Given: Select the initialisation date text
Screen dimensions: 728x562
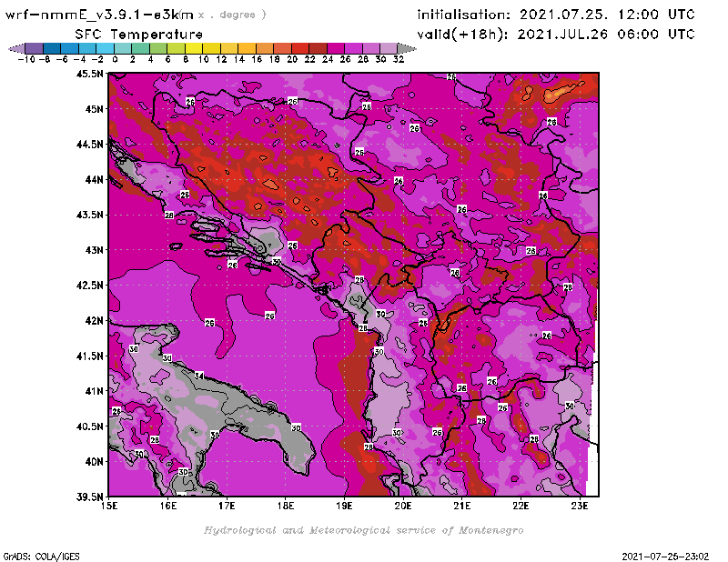Looking at the screenshot, I should pos(556,15).
